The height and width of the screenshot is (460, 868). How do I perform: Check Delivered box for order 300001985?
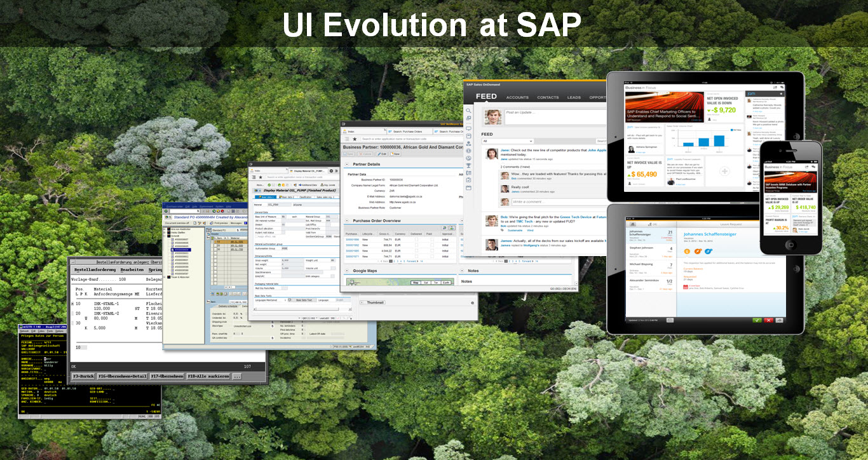pyautogui.click(x=417, y=251)
